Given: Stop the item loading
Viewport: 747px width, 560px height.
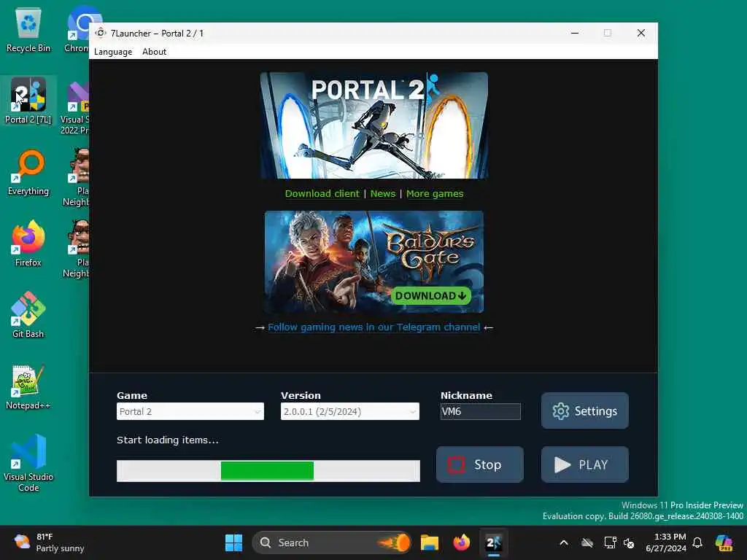Looking at the screenshot, I should (x=480, y=464).
